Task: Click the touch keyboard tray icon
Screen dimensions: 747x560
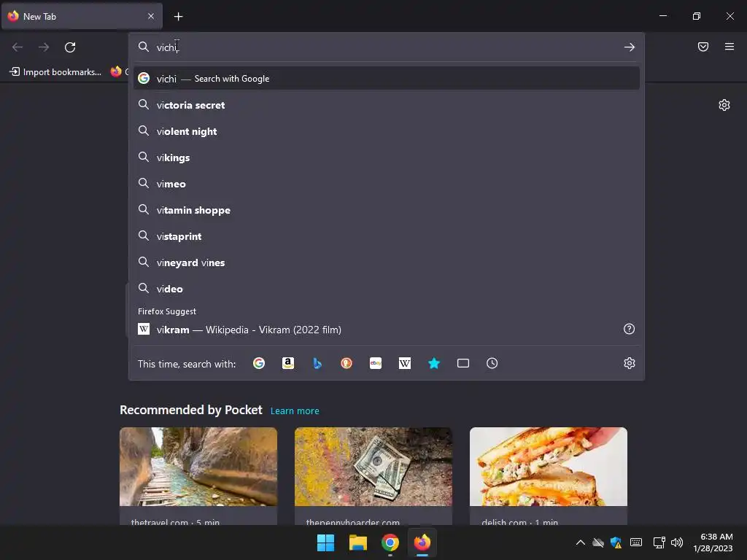Action: pyautogui.click(x=636, y=542)
